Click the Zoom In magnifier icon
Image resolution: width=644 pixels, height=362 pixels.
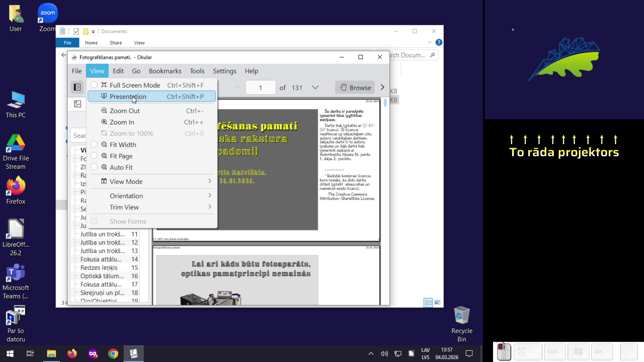pos(104,122)
